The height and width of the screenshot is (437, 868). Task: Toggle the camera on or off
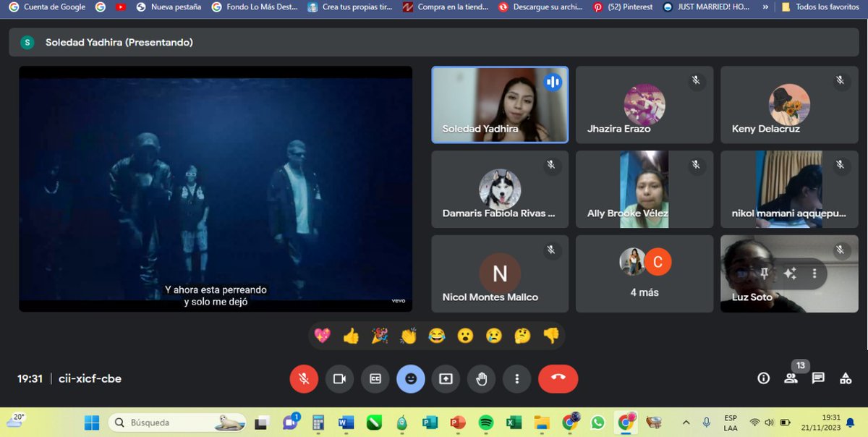tap(339, 378)
